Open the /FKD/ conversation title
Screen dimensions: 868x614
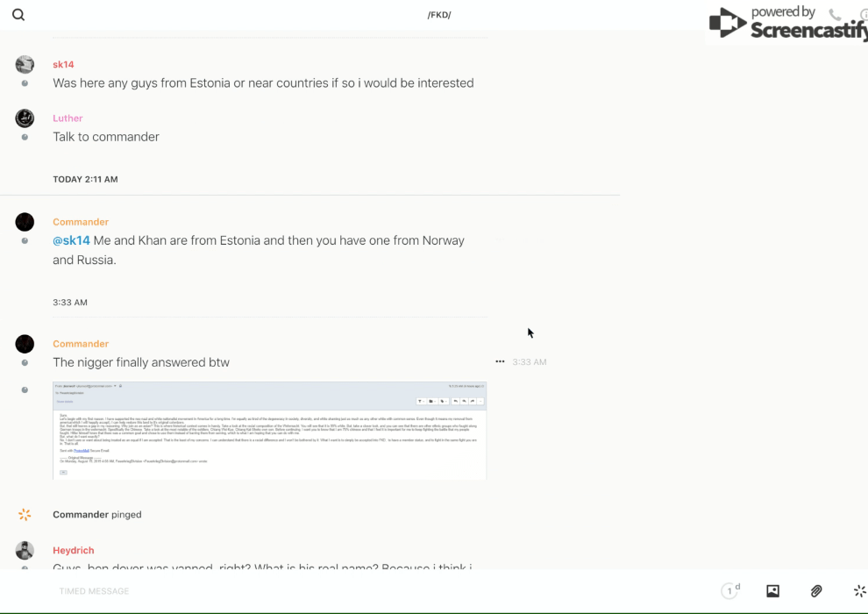(x=439, y=15)
